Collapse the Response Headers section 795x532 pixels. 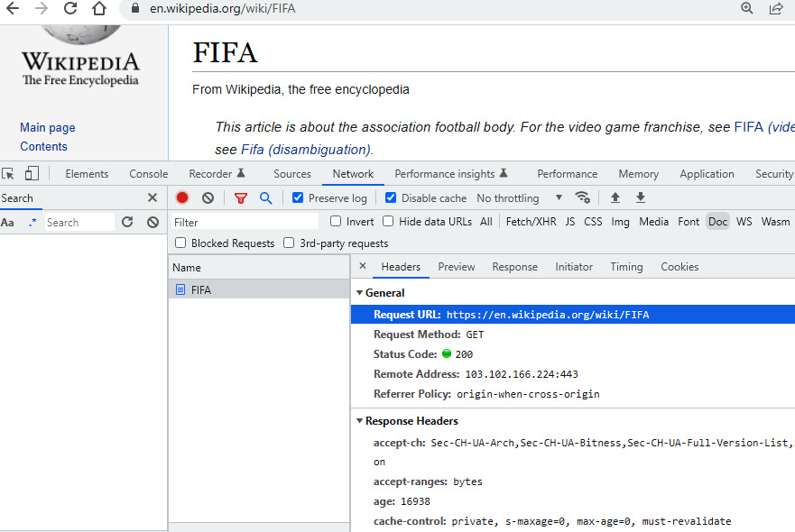[x=359, y=421]
